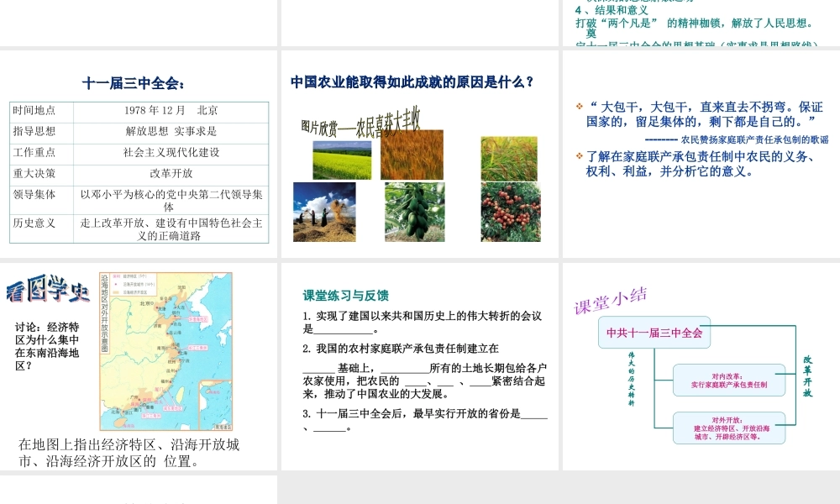The height and width of the screenshot is (504, 840).
Task: Click the vertical 伟大的历史转折 label
Action: click(x=632, y=379)
